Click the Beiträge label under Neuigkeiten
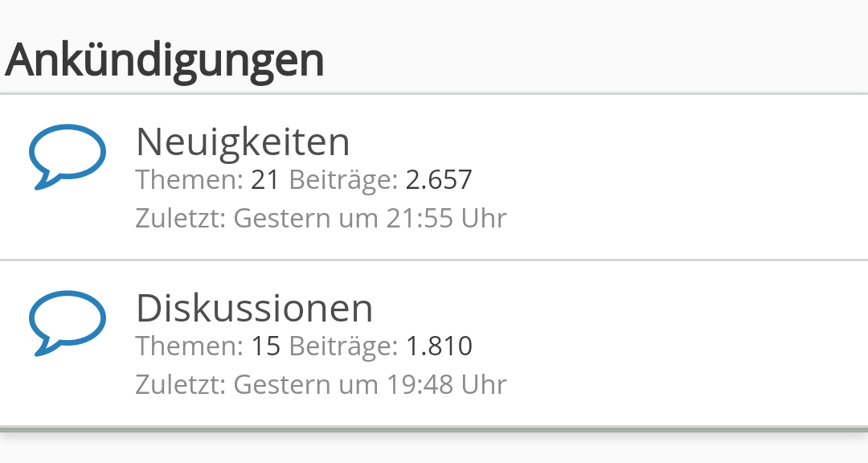 tap(343, 180)
